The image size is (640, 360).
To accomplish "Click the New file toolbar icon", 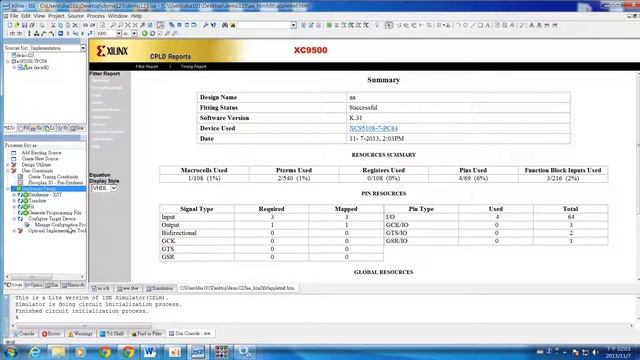I will pyautogui.click(x=10, y=25).
